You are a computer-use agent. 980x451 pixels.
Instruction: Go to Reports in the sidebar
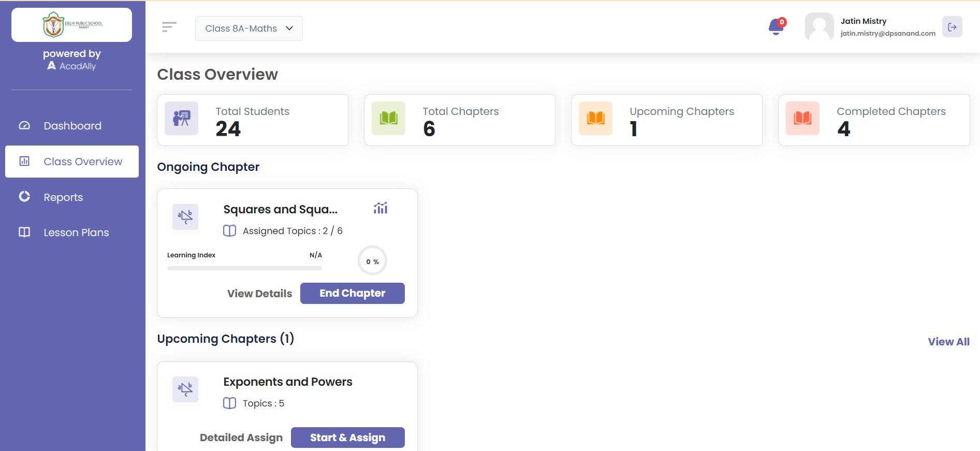[x=63, y=197]
